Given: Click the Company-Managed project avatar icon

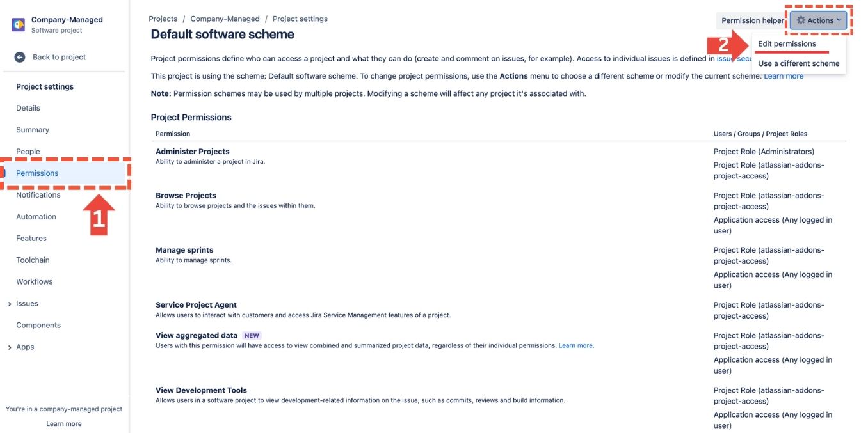Looking at the screenshot, I should [x=19, y=24].
